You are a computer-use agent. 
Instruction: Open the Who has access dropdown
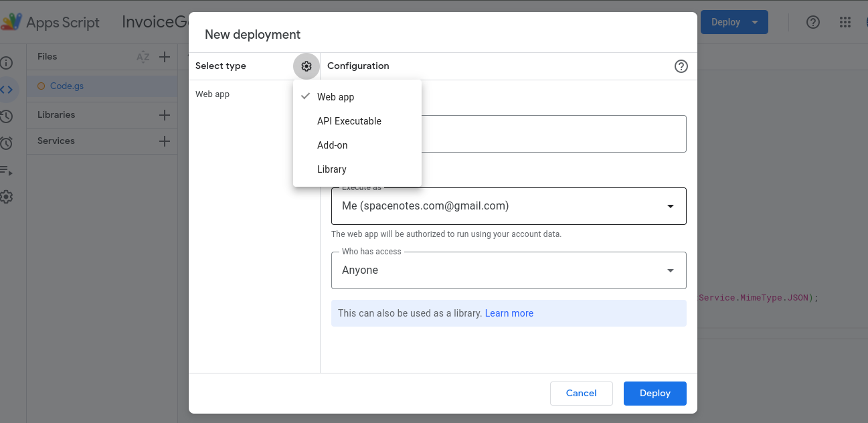coord(509,270)
